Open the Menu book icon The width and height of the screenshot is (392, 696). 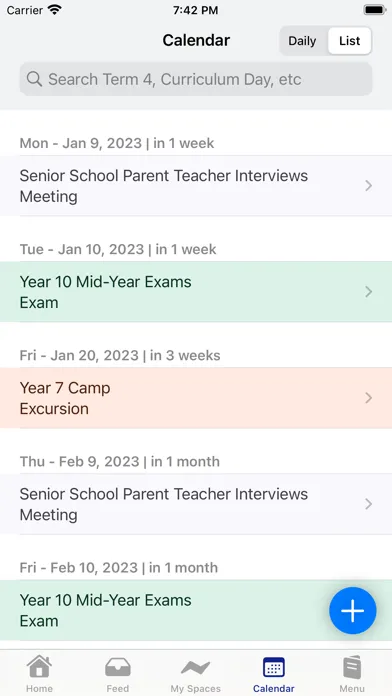click(352, 667)
